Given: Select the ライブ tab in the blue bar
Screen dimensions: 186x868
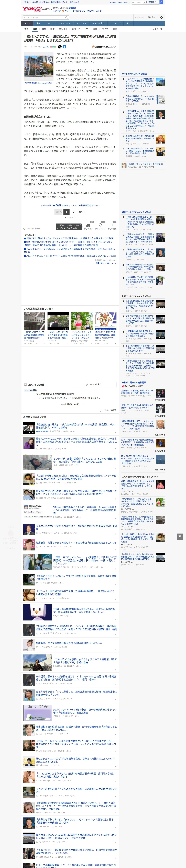Looking at the screenshot, I should click(x=49, y=24).
